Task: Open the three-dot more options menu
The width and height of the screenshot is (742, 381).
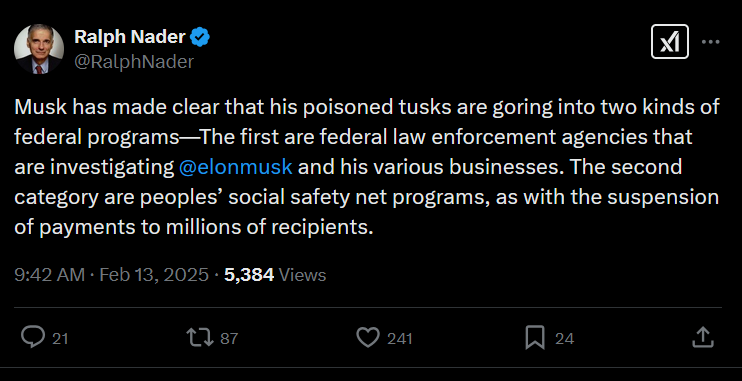Action: coord(710,42)
